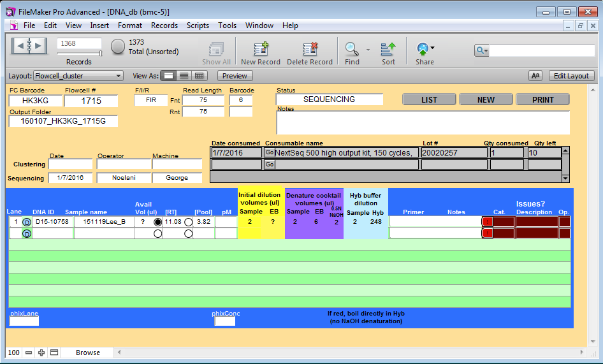Click the record book navigation icon
Viewport: 603px width, 364px height.
tap(29, 46)
